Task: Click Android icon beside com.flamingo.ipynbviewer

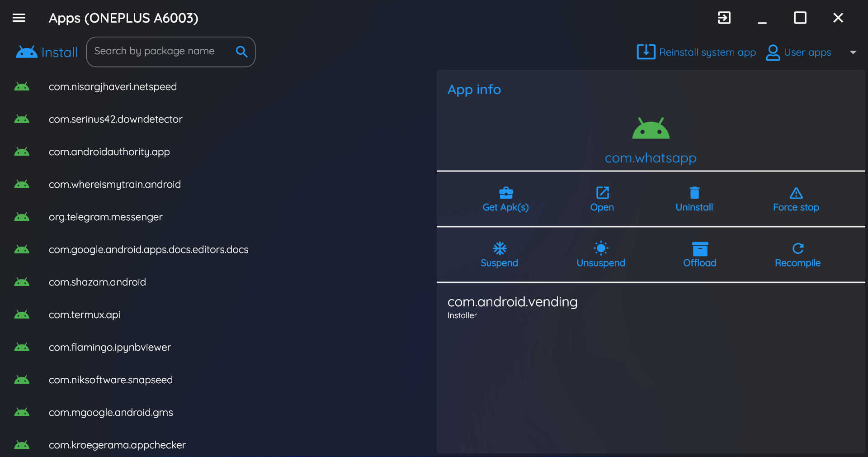Action: (22, 347)
